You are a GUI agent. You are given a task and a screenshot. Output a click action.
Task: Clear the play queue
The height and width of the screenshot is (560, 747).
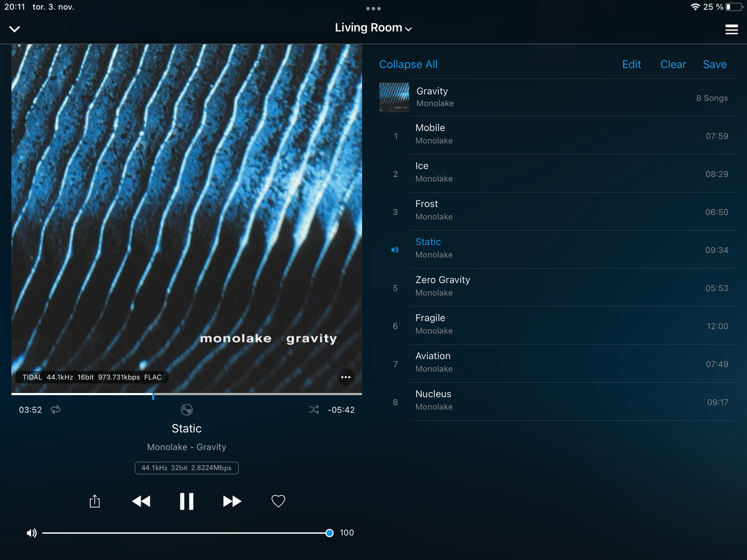tap(673, 64)
